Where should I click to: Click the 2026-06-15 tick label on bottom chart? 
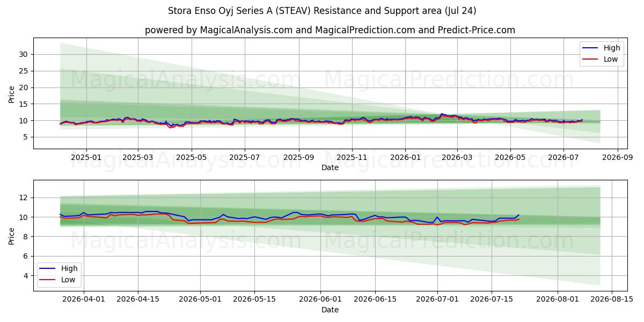pyautogui.click(x=375, y=300)
